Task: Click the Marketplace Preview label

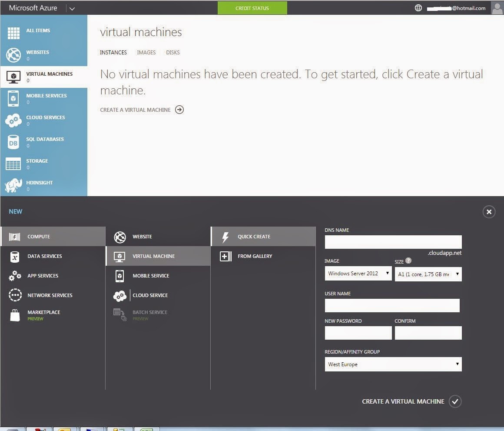Action: 35,319
